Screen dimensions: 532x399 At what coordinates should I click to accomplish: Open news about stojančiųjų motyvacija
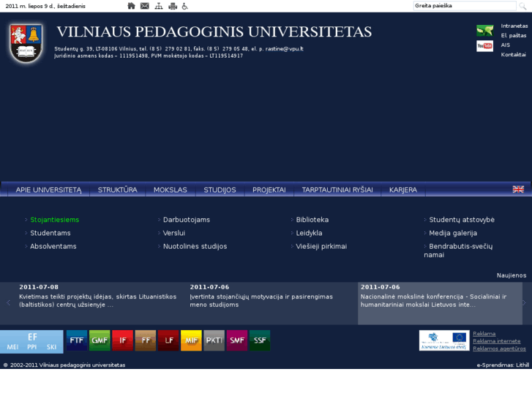click(261, 300)
